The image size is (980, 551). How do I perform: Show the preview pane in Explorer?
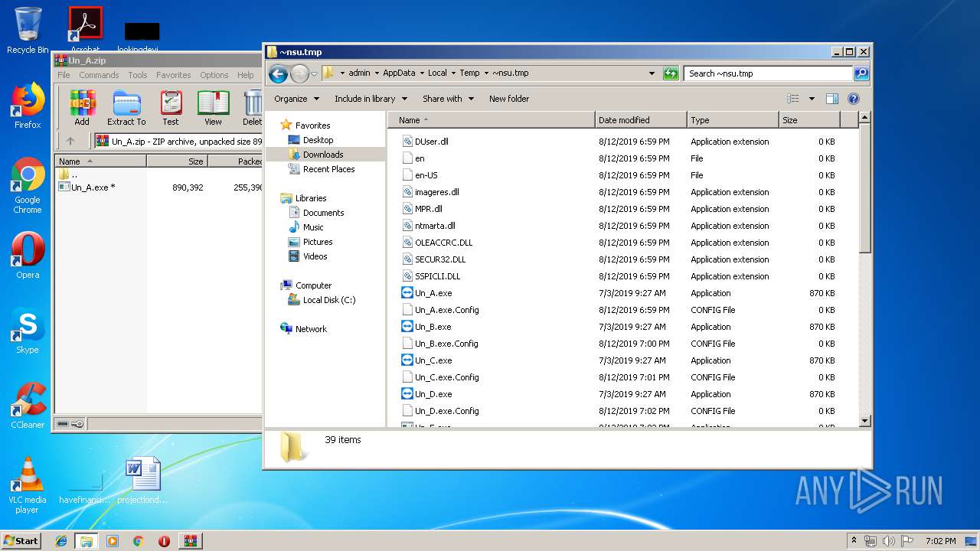[832, 99]
